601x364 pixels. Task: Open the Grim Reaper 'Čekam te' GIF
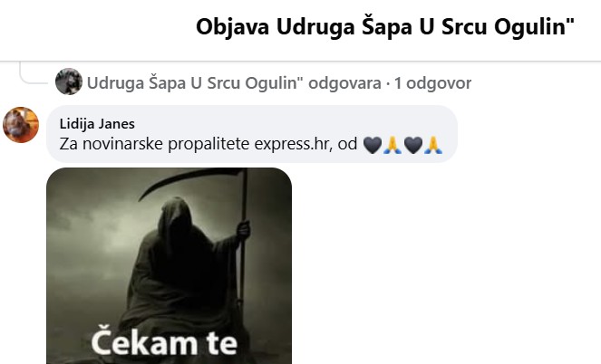[169, 265]
